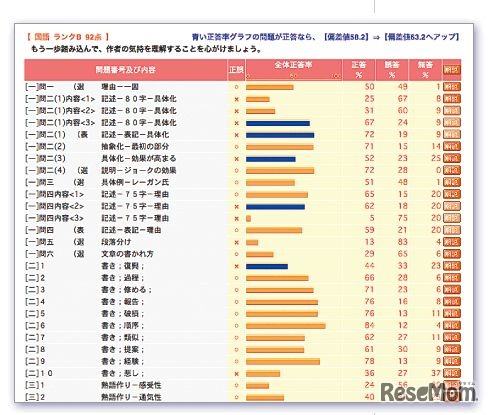Click the blue bar for [二]1 書き；復興
Image resolution: width=491 pixels, height=415 pixels.
coord(267,267)
